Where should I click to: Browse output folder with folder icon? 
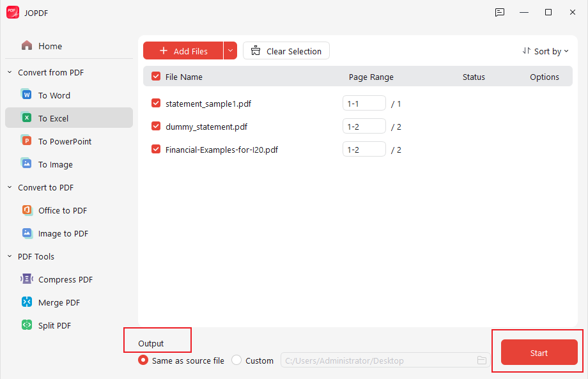click(x=481, y=360)
